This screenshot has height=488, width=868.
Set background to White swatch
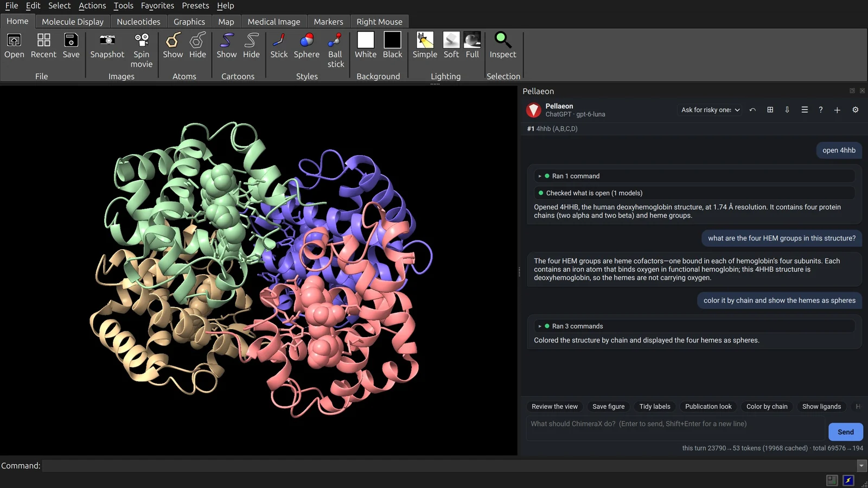coord(366,40)
